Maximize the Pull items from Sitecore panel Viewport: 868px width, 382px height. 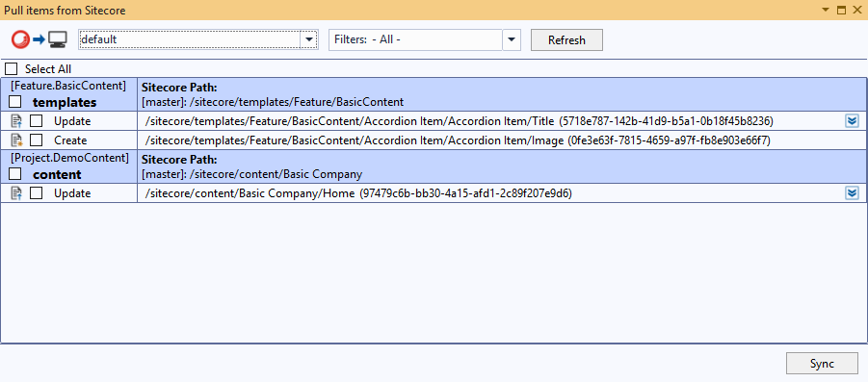pyautogui.click(x=841, y=10)
